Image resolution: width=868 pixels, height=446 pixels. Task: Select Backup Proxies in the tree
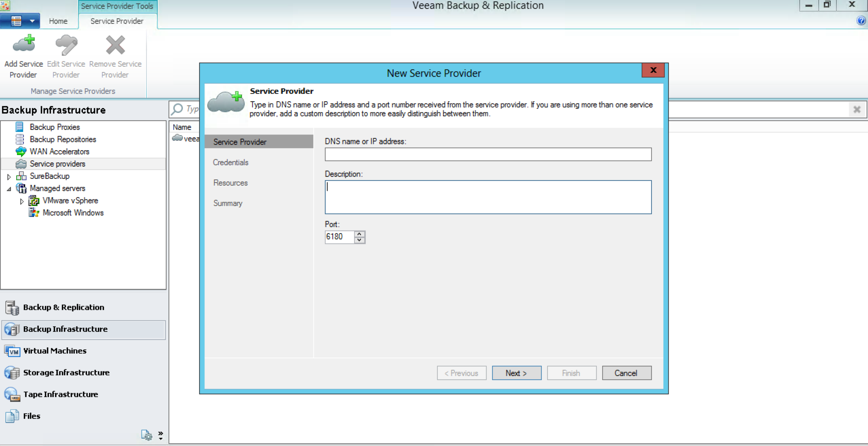click(x=55, y=127)
